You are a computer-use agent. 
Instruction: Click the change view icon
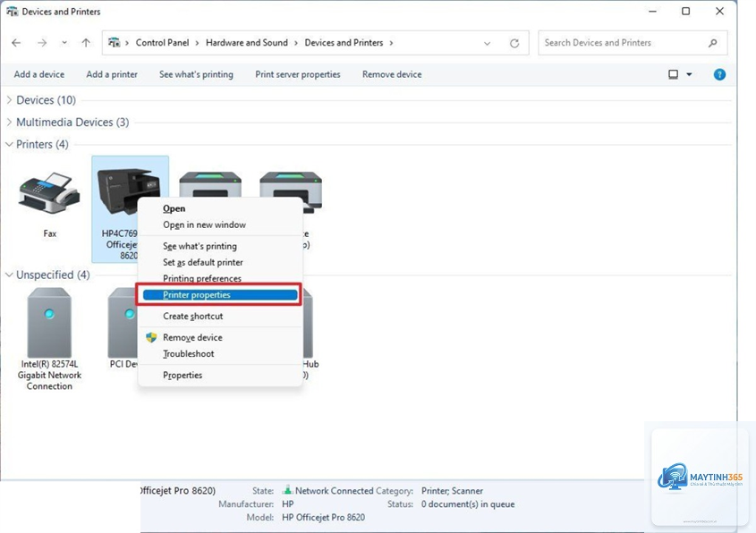pyautogui.click(x=673, y=74)
